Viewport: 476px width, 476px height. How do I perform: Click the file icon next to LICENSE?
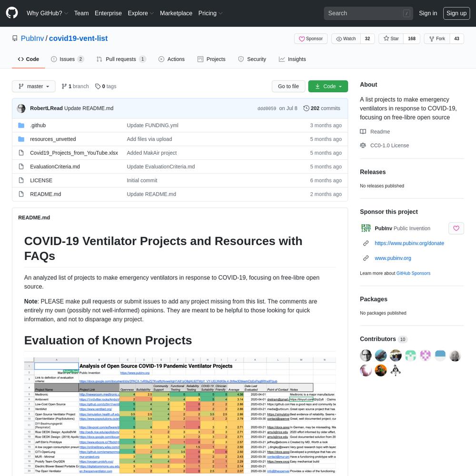21,180
